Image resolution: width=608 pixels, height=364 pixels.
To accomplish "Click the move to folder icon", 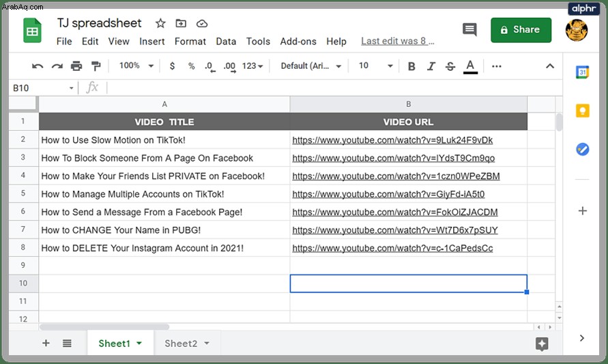I will point(181,24).
